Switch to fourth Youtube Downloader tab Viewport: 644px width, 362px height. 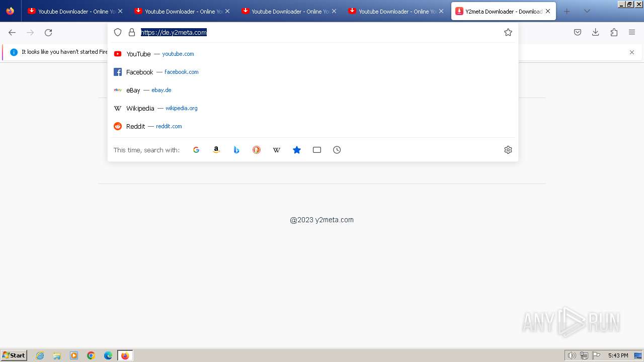395,11
